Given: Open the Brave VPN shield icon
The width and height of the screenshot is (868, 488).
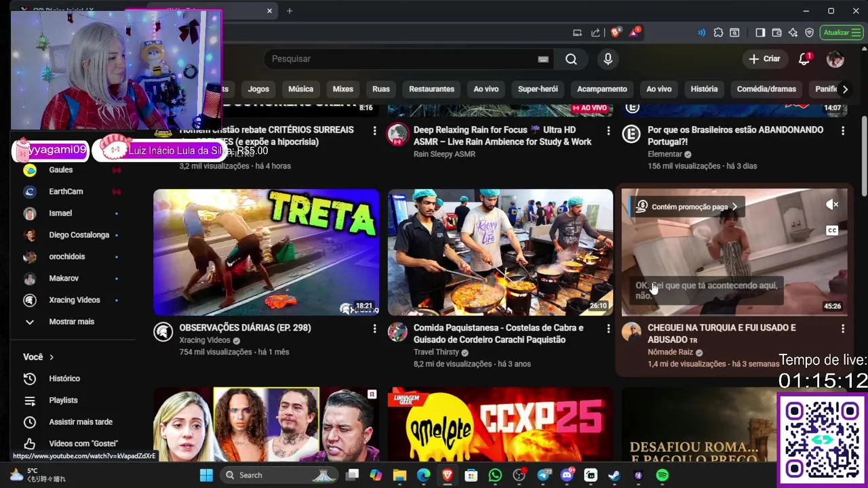Looking at the screenshot, I should click(x=809, y=33).
